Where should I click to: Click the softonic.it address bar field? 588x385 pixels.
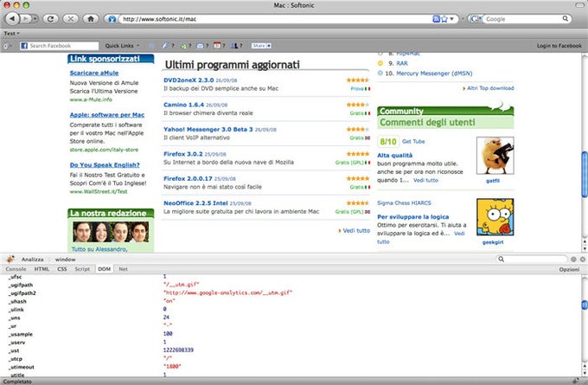pyautogui.click(x=276, y=19)
